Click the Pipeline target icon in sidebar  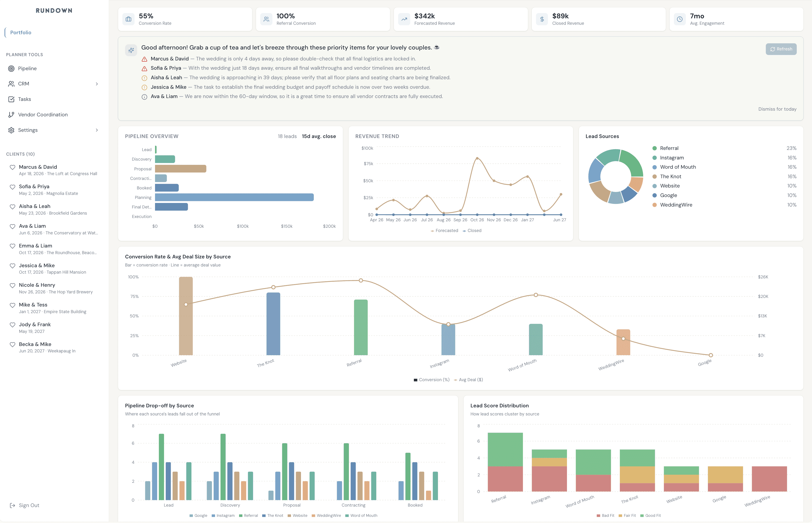pos(11,69)
